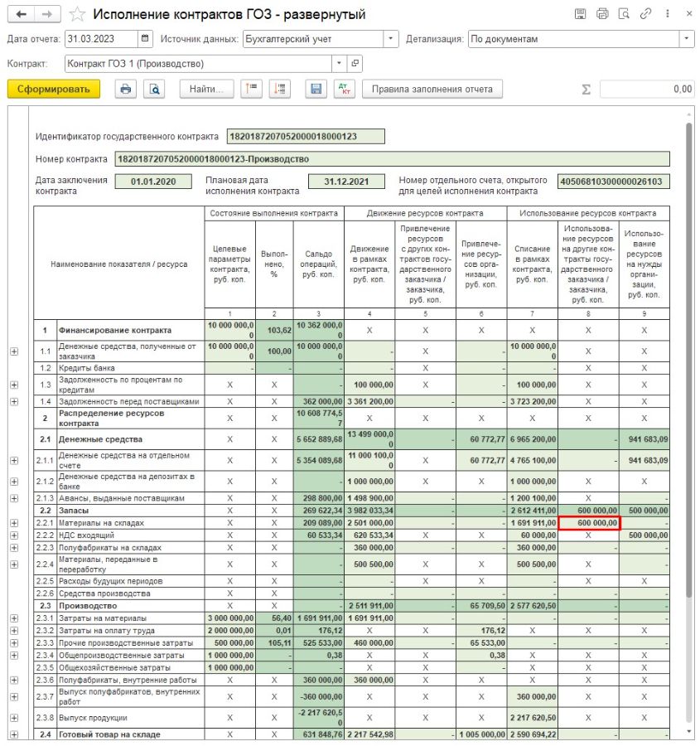Click the sum total field showing 0,00

click(x=647, y=89)
